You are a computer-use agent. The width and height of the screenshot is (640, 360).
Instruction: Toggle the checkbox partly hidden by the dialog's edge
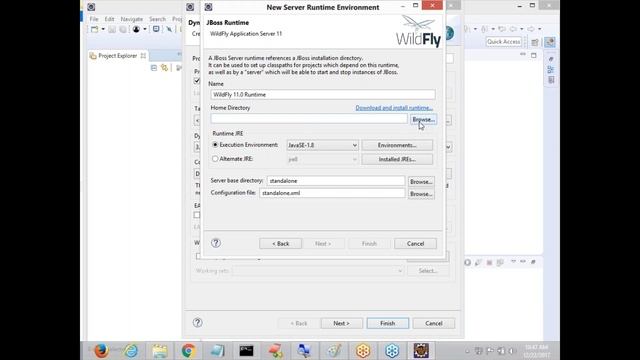(197, 215)
